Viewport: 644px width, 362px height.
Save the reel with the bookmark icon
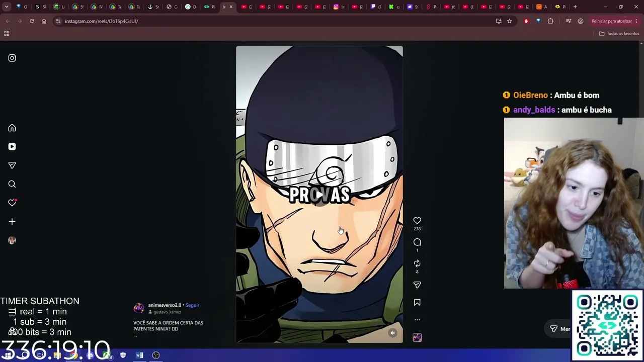click(417, 302)
